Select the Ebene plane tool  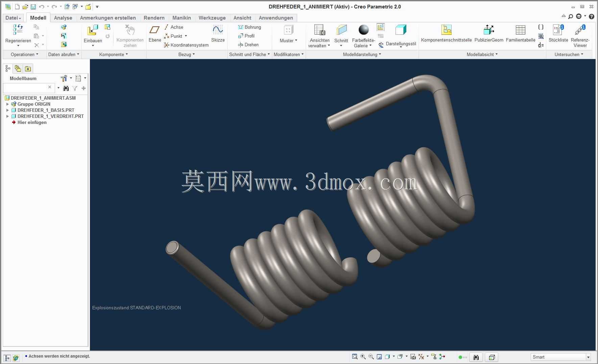pyautogui.click(x=154, y=30)
